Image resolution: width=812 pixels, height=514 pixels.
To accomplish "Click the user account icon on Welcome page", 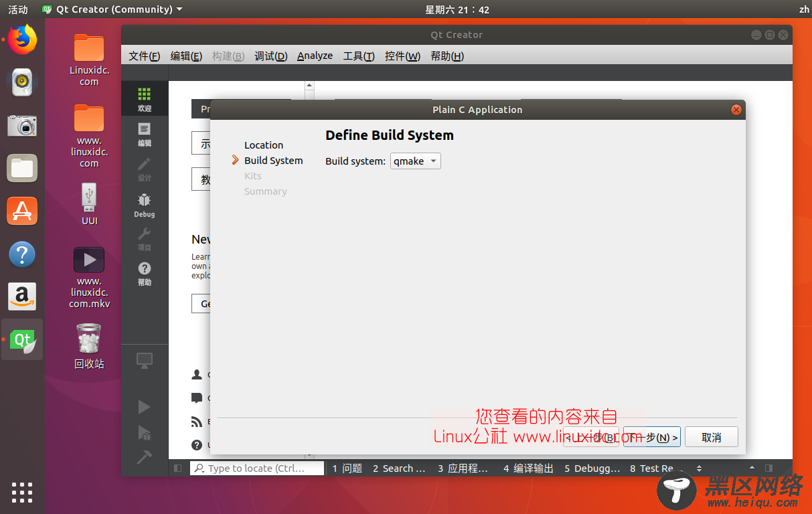I will tap(197, 375).
